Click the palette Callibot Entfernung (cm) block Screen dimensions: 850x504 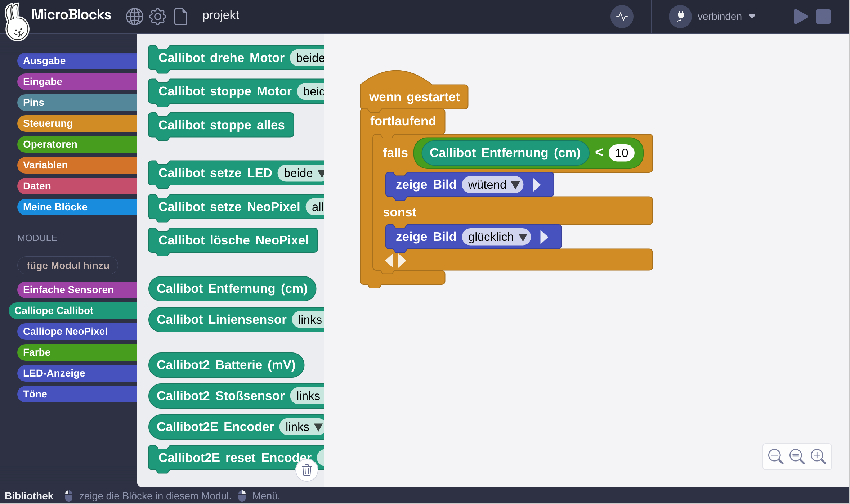232,289
